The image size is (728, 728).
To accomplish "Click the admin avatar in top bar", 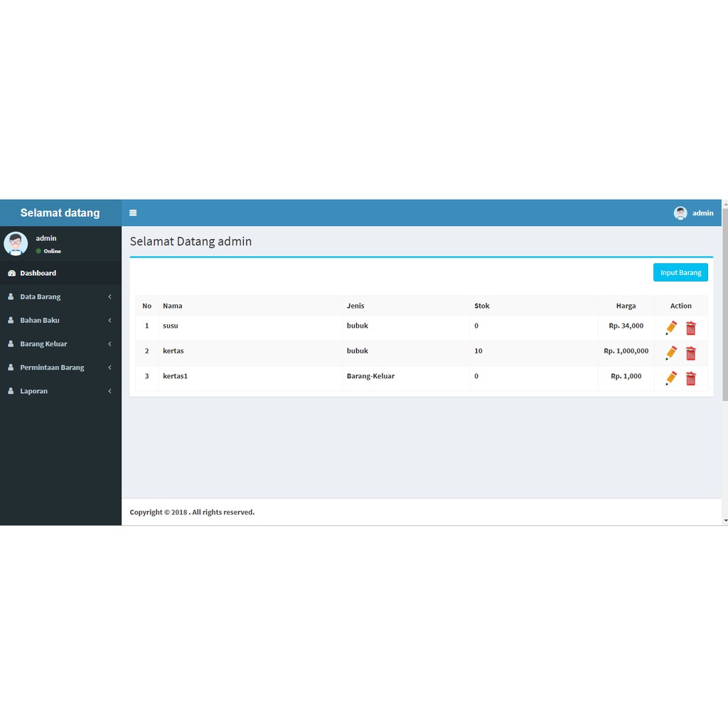I will pyautogui.click(x=680, y=213).
